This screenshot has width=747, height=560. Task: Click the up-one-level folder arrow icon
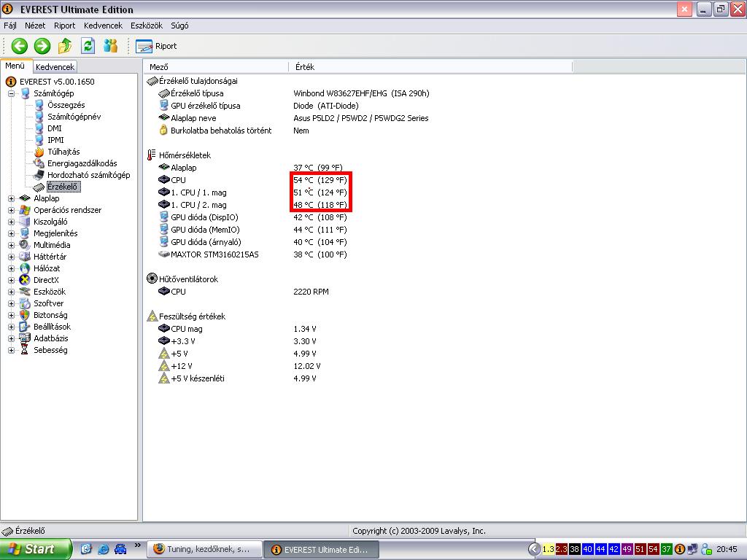65,46
